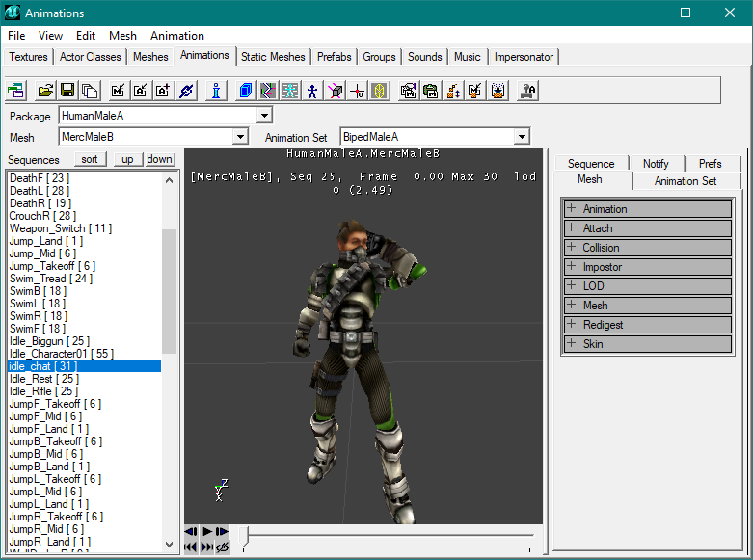
Task: Toggle the blue box bounds icon
Action: click(x=246, y=91)
